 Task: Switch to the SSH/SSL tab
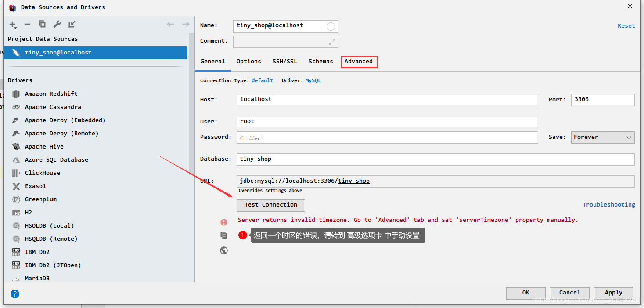click(285, 62)
